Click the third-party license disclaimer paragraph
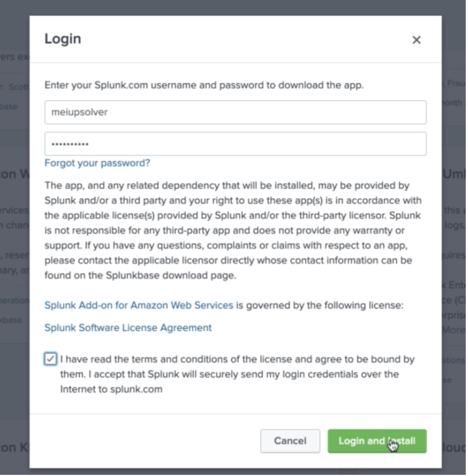This screenshot has width=468, height=476. pos(233,231)
